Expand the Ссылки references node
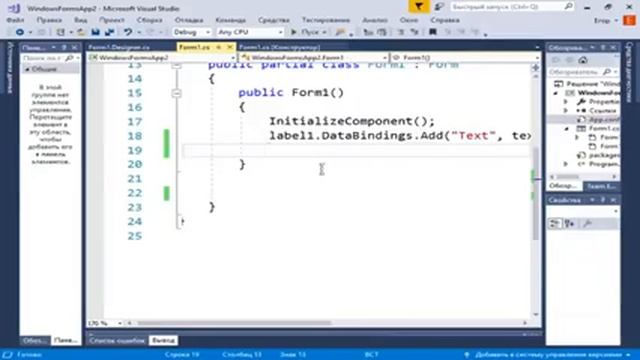640x360 pixels. click(566, 110)
